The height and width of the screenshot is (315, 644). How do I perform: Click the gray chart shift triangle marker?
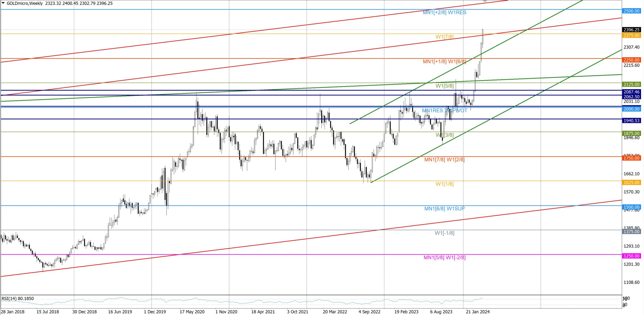pos(485,1)
